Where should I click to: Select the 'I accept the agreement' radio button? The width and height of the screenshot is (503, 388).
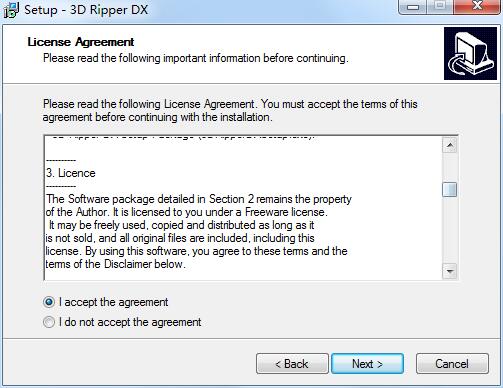click(x=49, y=302)
